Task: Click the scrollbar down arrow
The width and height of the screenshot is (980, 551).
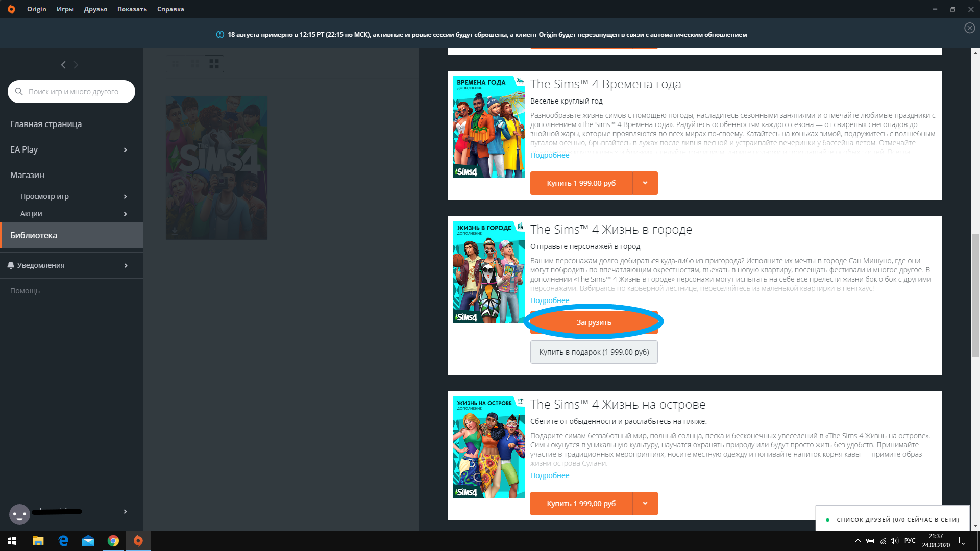Action: (975, 526)
